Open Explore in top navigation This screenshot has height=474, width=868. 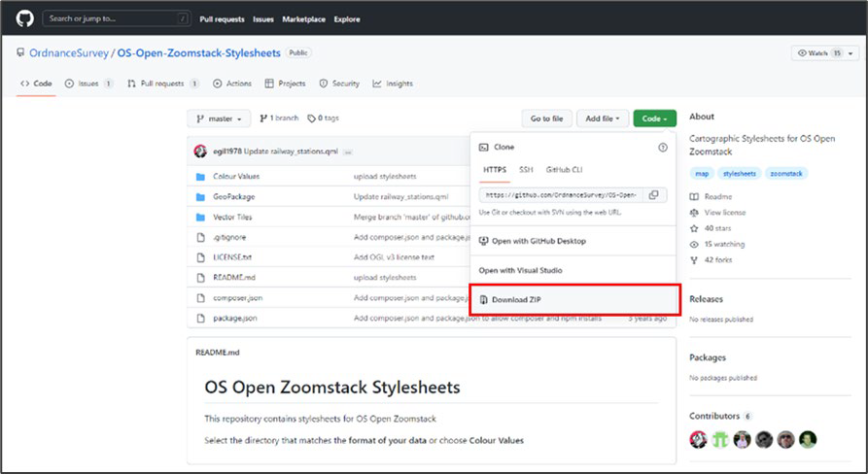[347, 19]
